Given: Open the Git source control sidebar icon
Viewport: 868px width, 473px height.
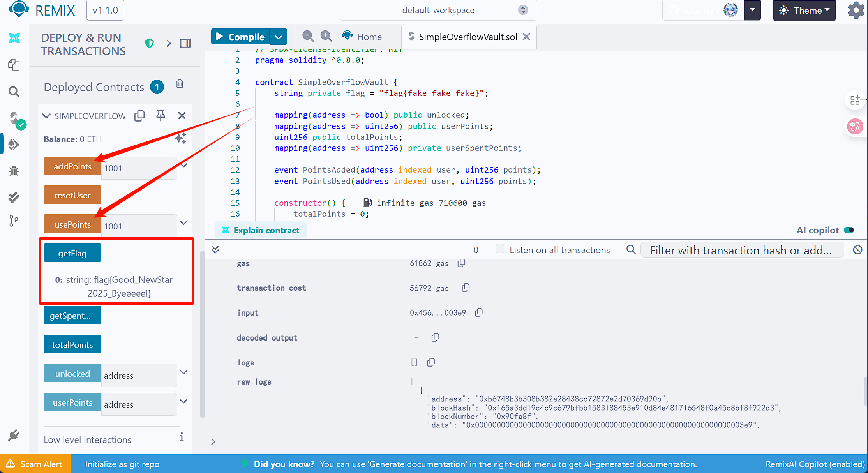Looking at the screenshot, I should [14, 221].
